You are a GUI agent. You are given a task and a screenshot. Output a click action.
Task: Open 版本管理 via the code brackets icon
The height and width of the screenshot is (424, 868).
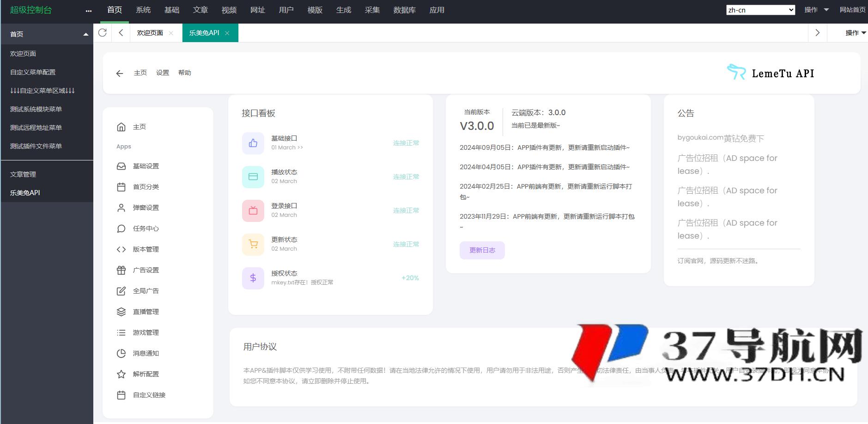pyautogui.click(x=121, y=249)
